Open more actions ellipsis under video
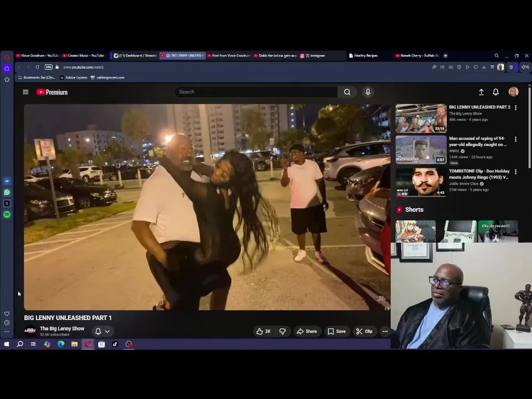 [385, 331]
